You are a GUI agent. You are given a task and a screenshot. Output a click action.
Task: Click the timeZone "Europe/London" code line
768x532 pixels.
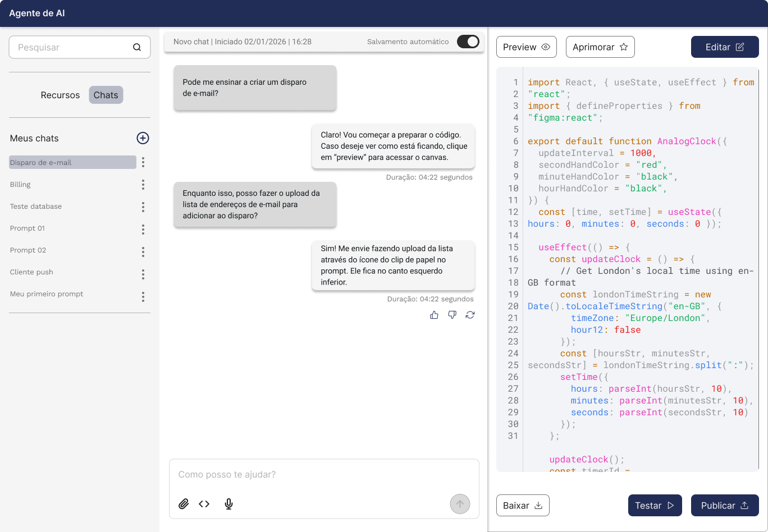[641, 318]
